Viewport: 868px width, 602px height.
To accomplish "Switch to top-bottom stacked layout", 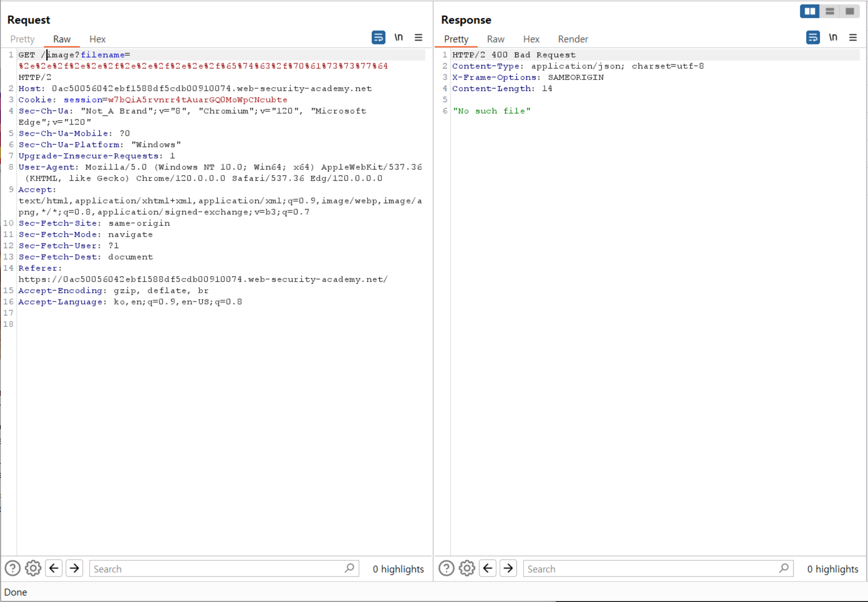I will pos(829,11).
